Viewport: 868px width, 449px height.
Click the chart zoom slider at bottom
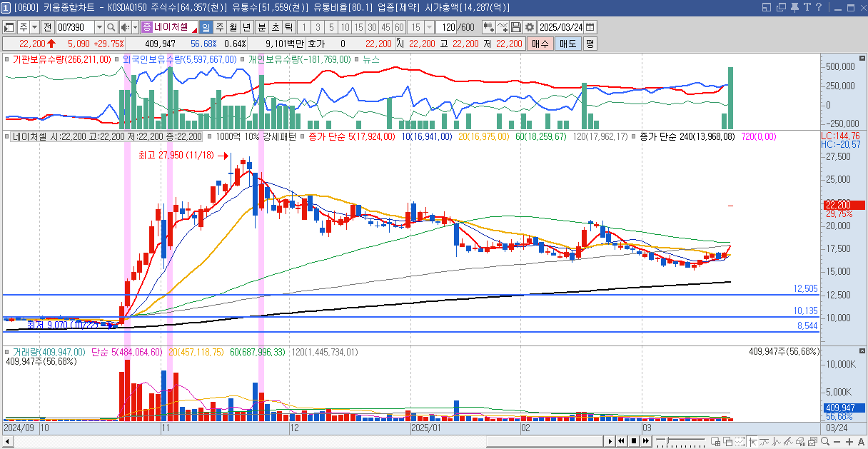[680, 441]
